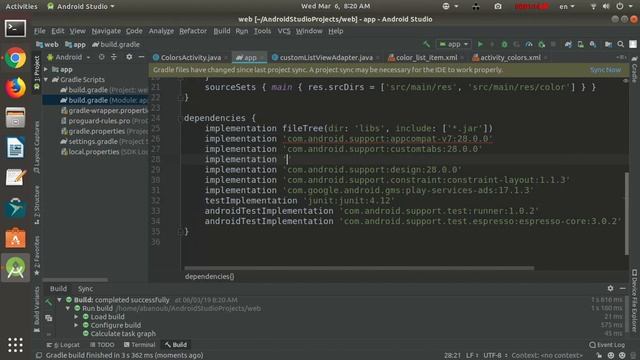Click the Make Project hammer icon
The width and height of the screenshot is (640, 360).
coord(426,44)
